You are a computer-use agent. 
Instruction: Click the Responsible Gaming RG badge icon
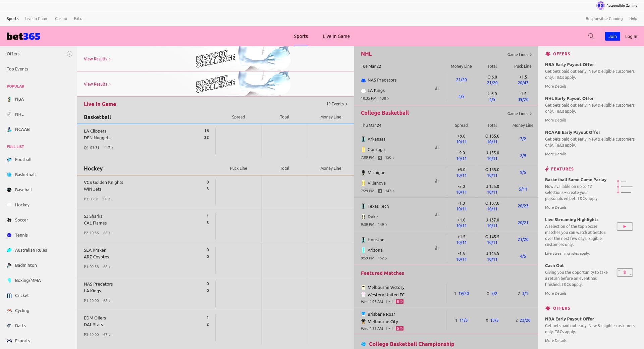coord(600,5)
